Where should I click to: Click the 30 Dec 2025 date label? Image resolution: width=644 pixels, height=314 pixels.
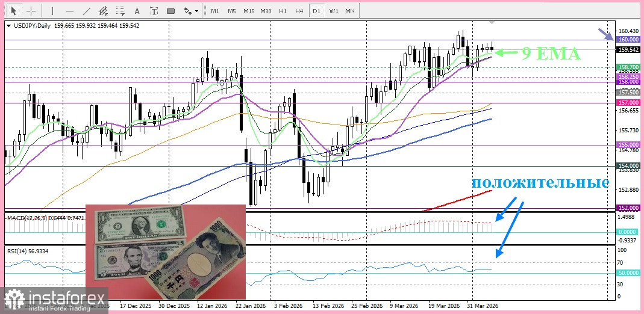[x=174, y=306]
